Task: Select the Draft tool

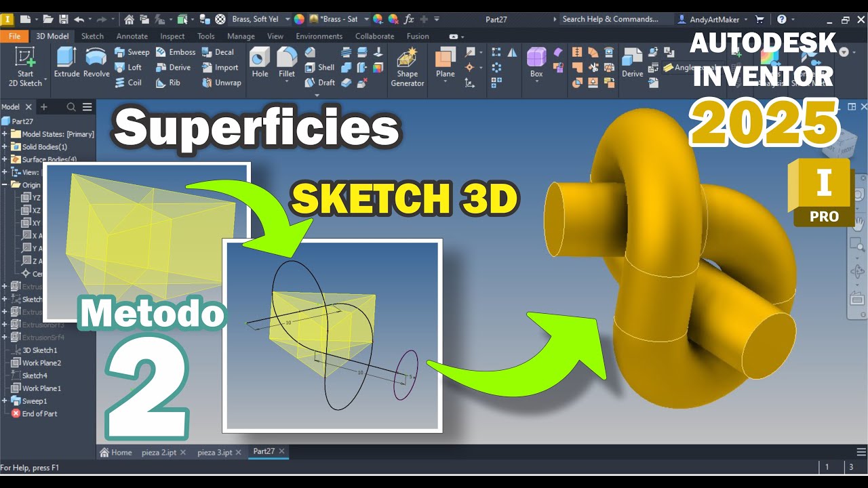Action: (x=319, y=83)
